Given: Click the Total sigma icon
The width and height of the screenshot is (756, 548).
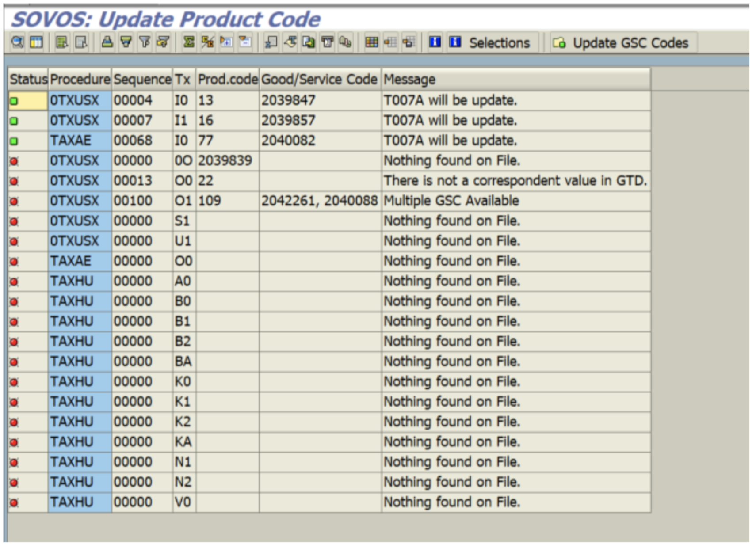Looking at the screenshot, I should [x=189, y=42].
